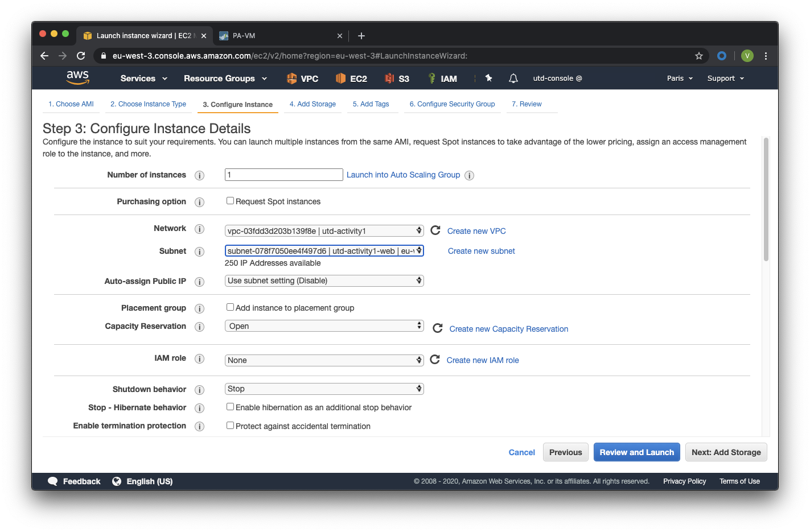Click the AWS logo in navigation bar
The height and width of the screenshot is (532, 810).
tap(78, 78)
